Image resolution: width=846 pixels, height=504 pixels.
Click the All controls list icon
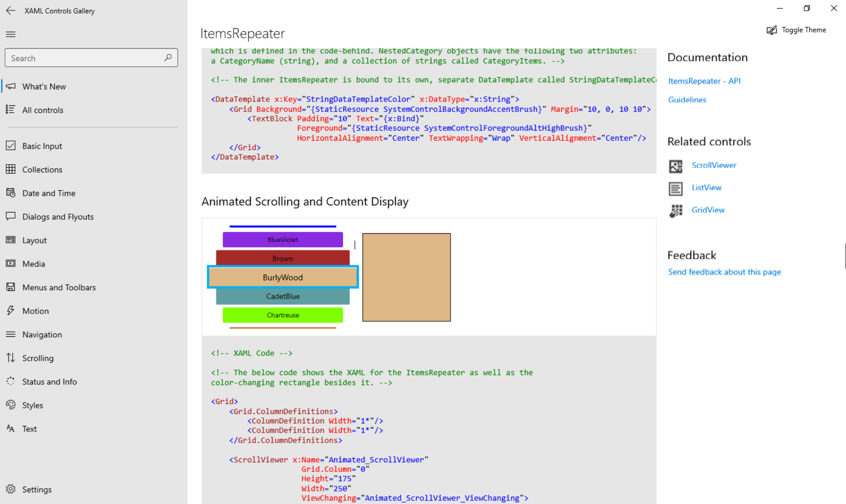[11, 110]
